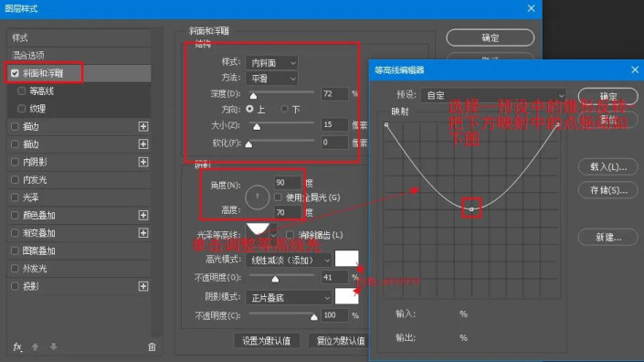This screenshot has width=644, height=362.
Task: Open the 预设 dropdown in contour editor
Action: click(493, 95)
